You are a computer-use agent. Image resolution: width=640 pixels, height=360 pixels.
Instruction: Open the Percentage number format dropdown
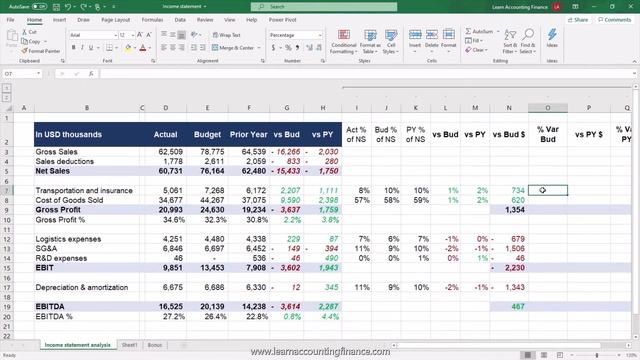[320, 36]
